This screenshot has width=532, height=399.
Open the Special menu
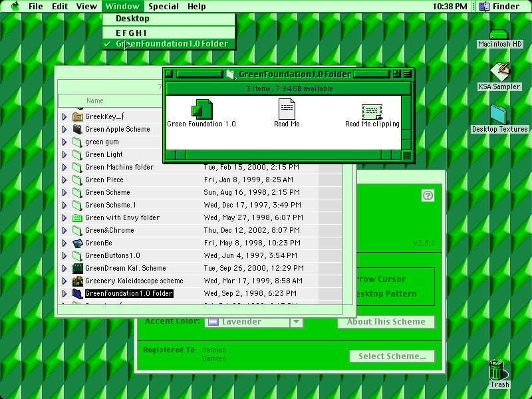[164, 7]
